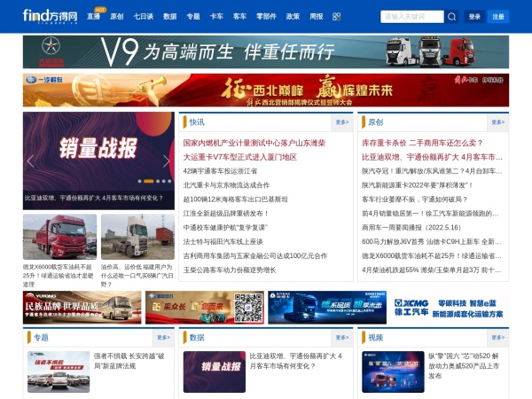Open the ad containing the QR code
Screen dimensions: 532x399
205,308
